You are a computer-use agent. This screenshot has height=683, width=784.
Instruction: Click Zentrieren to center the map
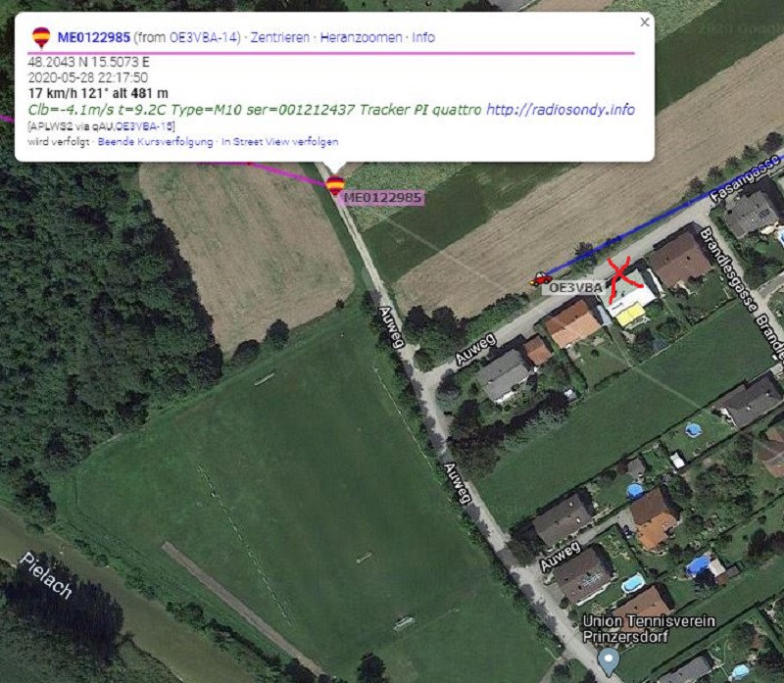click(280, 37)
